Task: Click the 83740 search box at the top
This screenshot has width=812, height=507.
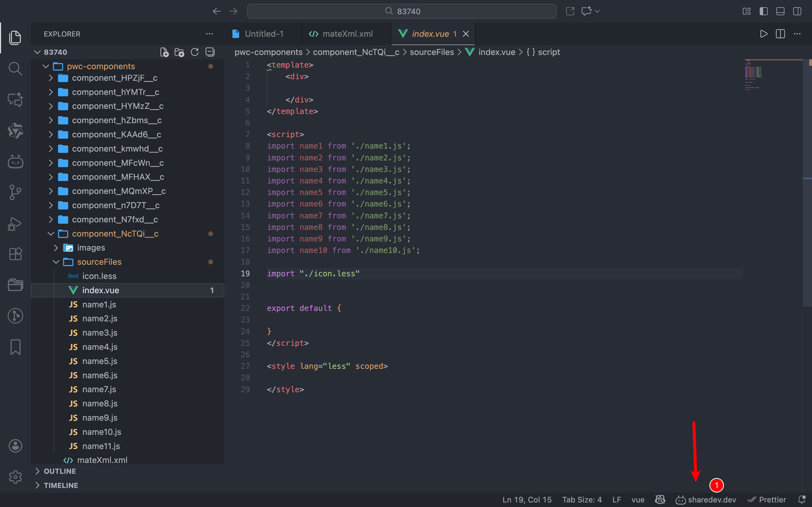Action: click(x=401, y=11)
